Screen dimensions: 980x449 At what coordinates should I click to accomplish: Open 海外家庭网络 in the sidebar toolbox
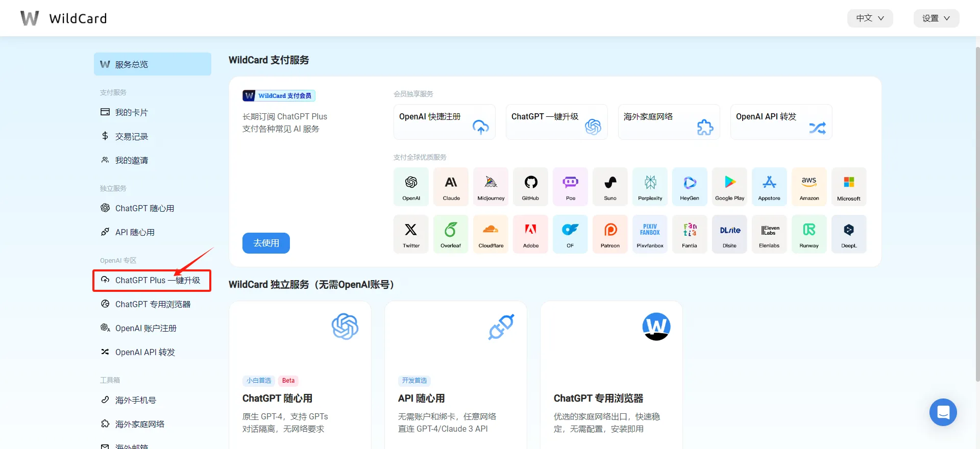point(152,424)
